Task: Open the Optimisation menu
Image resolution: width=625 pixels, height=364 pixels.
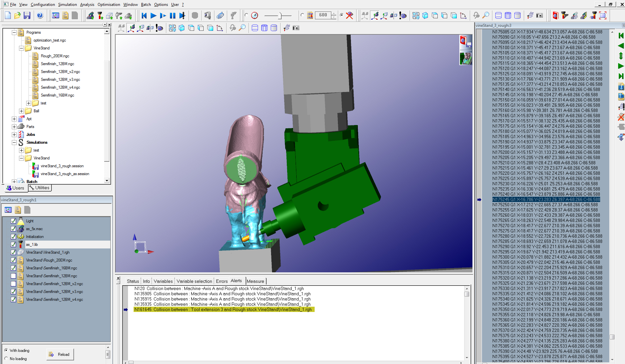Action: [109, 5]
